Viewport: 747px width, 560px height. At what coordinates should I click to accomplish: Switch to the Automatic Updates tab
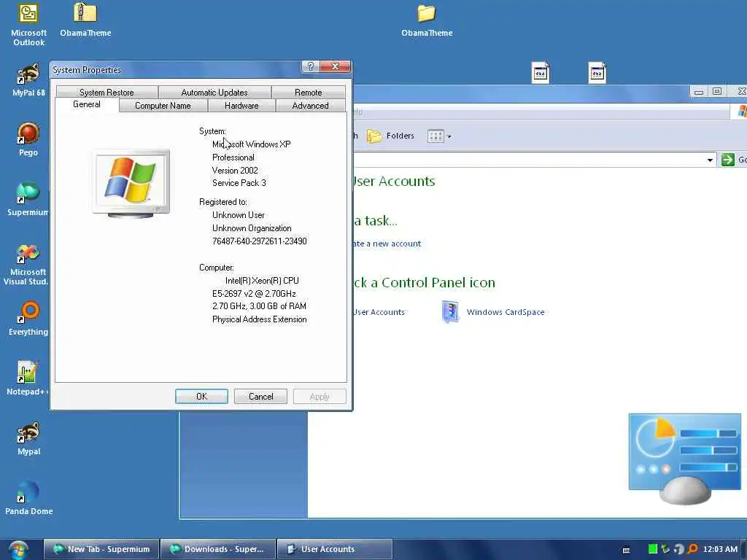pyautogui.click(x=214, y=92)
